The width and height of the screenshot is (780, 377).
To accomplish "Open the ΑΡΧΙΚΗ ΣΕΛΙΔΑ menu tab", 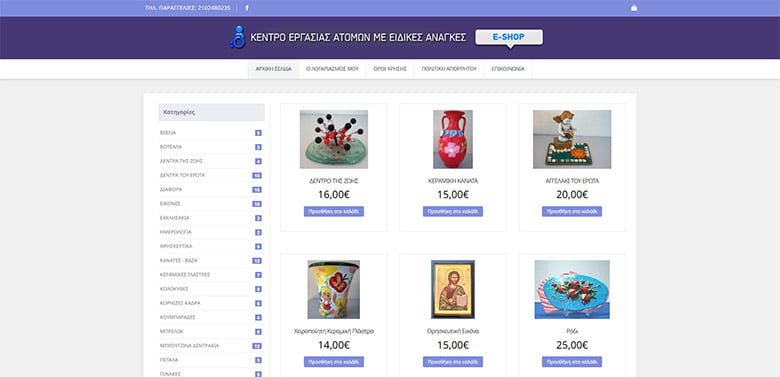I will (274, 70).
